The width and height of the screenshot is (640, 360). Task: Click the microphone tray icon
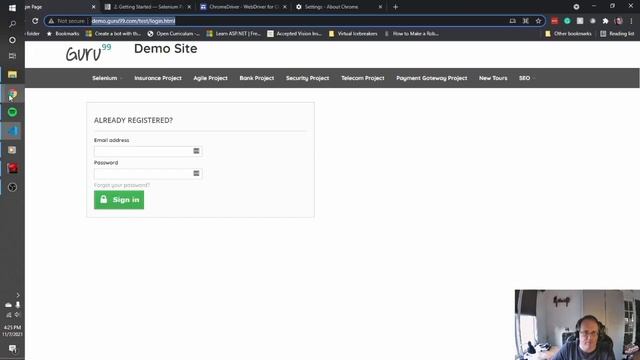pyautogui.click(x=18, y=304)
